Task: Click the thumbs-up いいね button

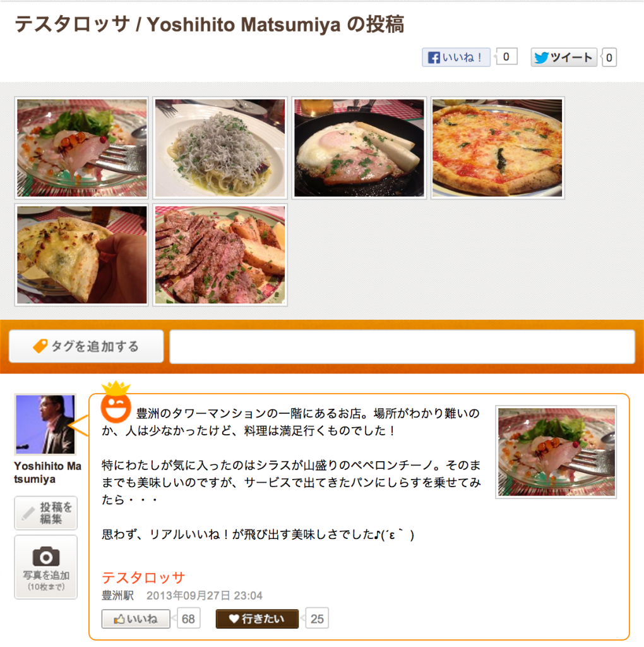Action: [136, 619]
